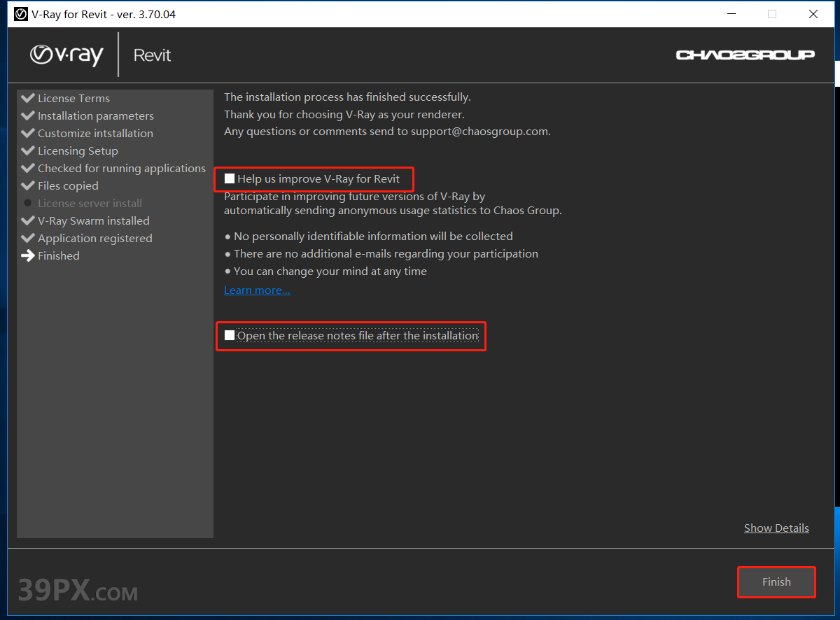
Task: Open the Learn more link
Action: (257, 290)
